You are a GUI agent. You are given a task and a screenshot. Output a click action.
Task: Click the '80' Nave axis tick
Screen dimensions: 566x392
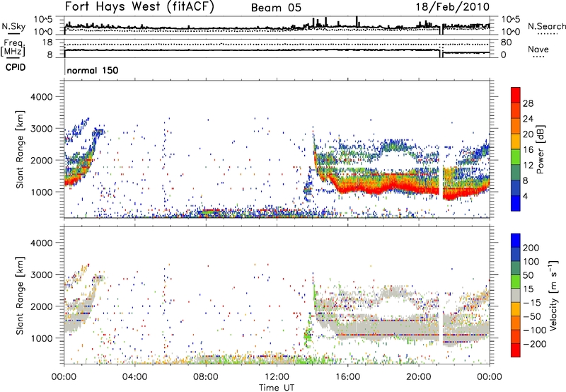tap(506, 42)
